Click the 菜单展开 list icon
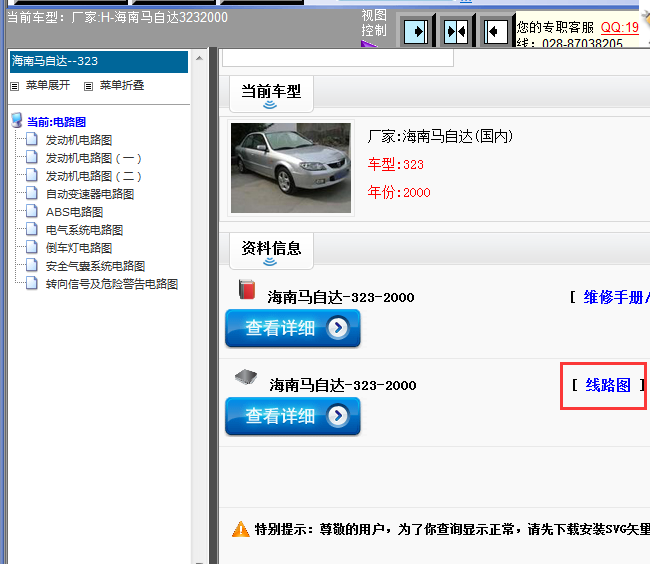The height and width of the screenshot is (564, 650). pyautogui.click(x=15, y=86)
